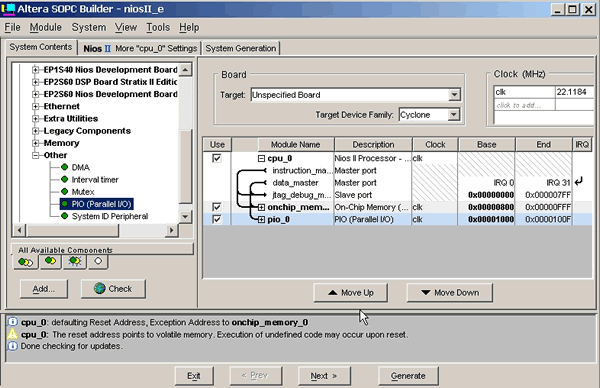Click the component tree horizontal scrollbar thumb
Screen dimensions: 600x388
pyautogui.click(x=72, y=230)
